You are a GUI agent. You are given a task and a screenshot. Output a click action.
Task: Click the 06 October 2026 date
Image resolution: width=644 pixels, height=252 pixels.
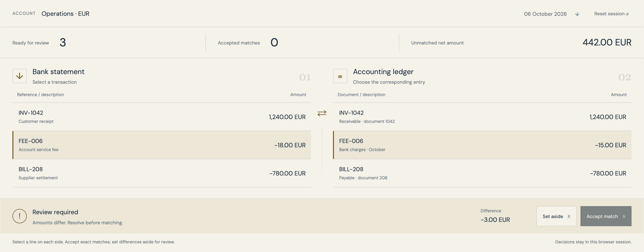545,14
